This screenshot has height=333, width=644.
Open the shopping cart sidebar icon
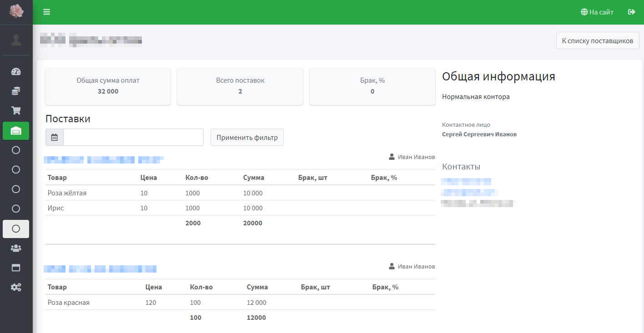[16, 111]
